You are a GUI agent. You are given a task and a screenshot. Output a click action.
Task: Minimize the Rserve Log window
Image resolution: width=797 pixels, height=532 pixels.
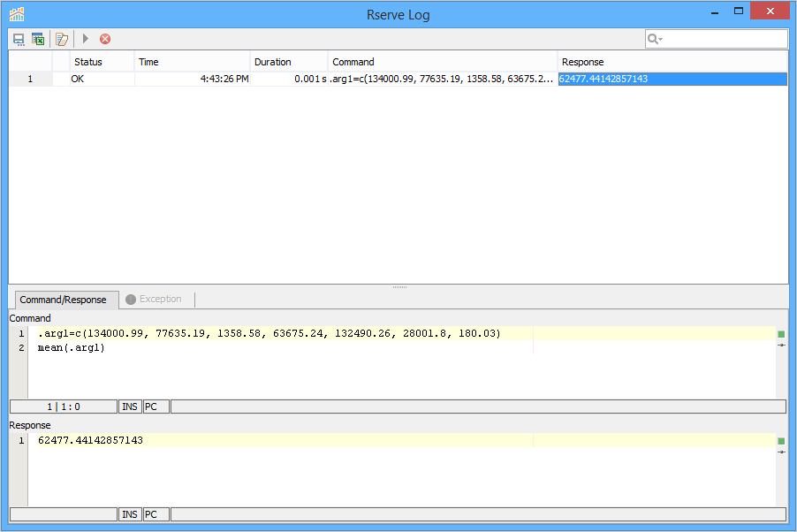[715, 11]
